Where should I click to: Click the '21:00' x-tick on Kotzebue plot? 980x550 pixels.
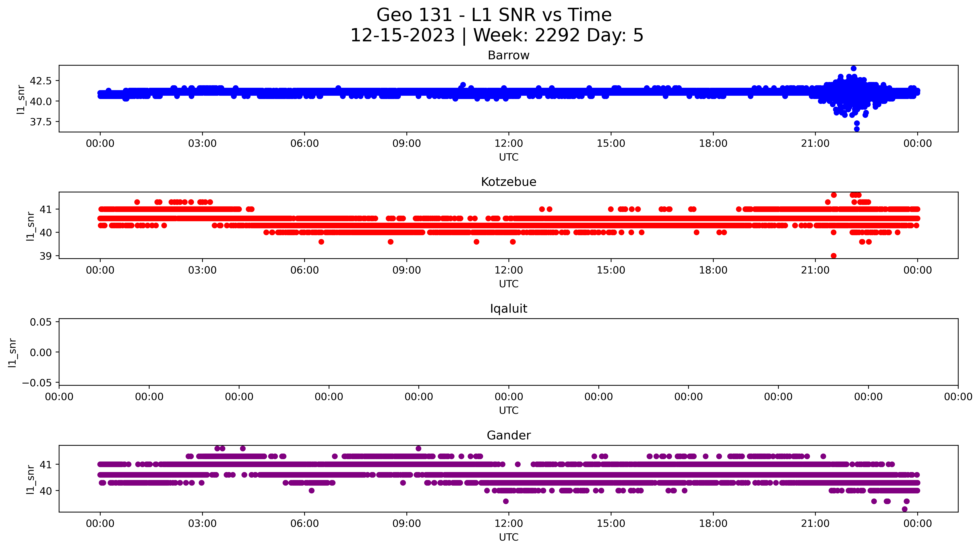pos(815,270)
